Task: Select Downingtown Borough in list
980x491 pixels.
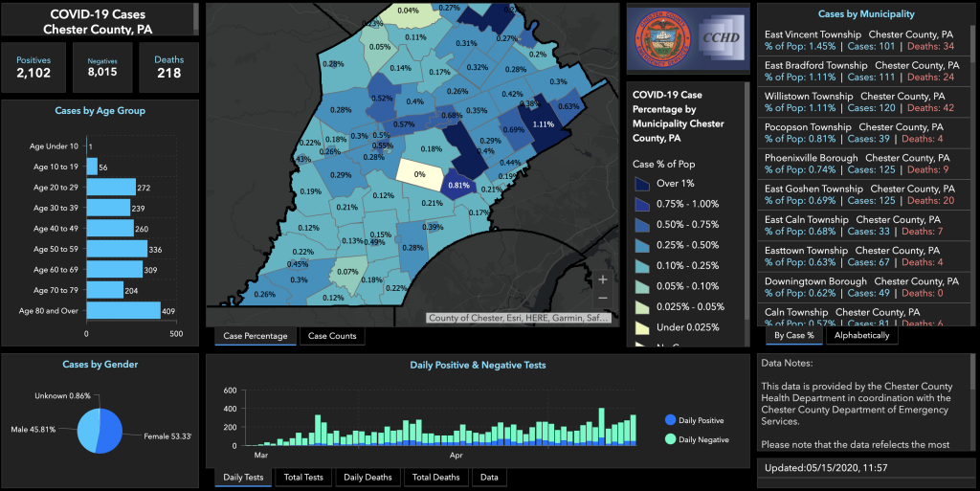Action: point(864,287)
